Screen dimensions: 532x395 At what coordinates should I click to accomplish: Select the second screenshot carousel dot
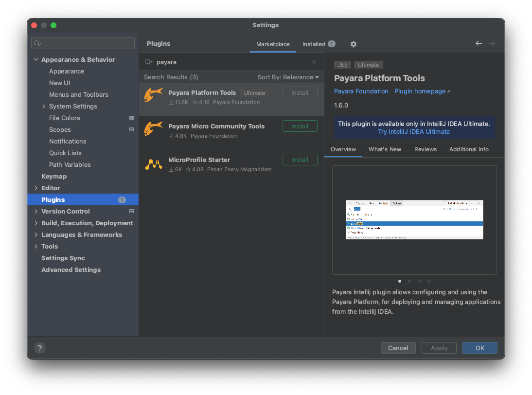(x=409, y=281)
